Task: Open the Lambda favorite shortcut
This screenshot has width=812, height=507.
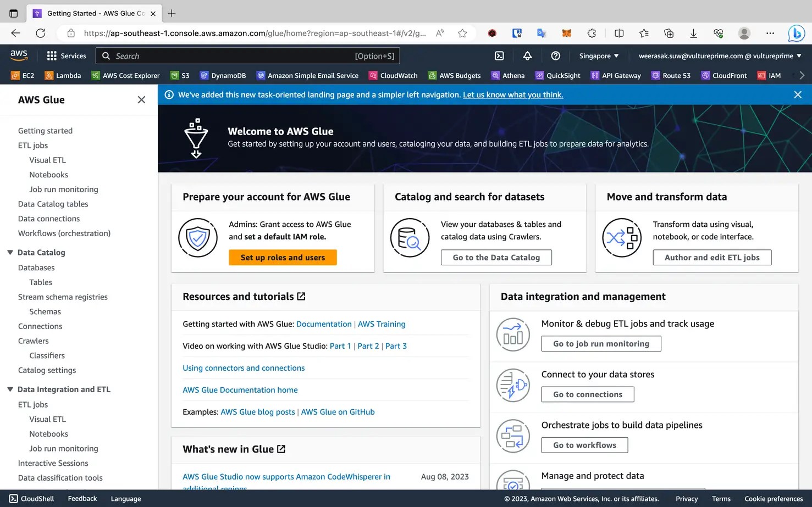Action: (x=63, y=76)
